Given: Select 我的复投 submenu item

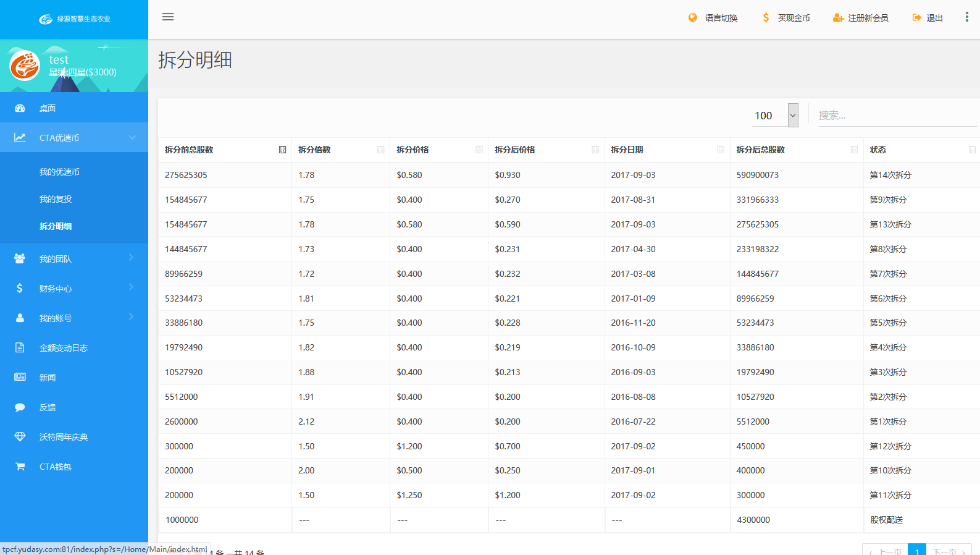Looking at the screenshot, I should pos(56,199).
